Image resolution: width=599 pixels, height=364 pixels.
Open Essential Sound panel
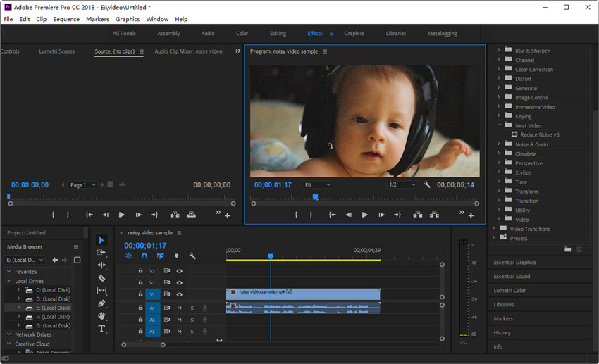(x=512, y=276)
